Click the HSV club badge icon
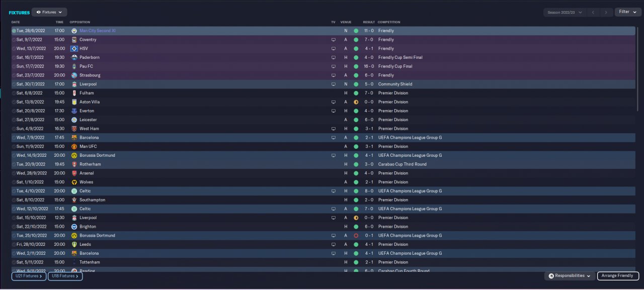This screenshot has width=644, height=290. pyautogui.click(x=74, y=48)
